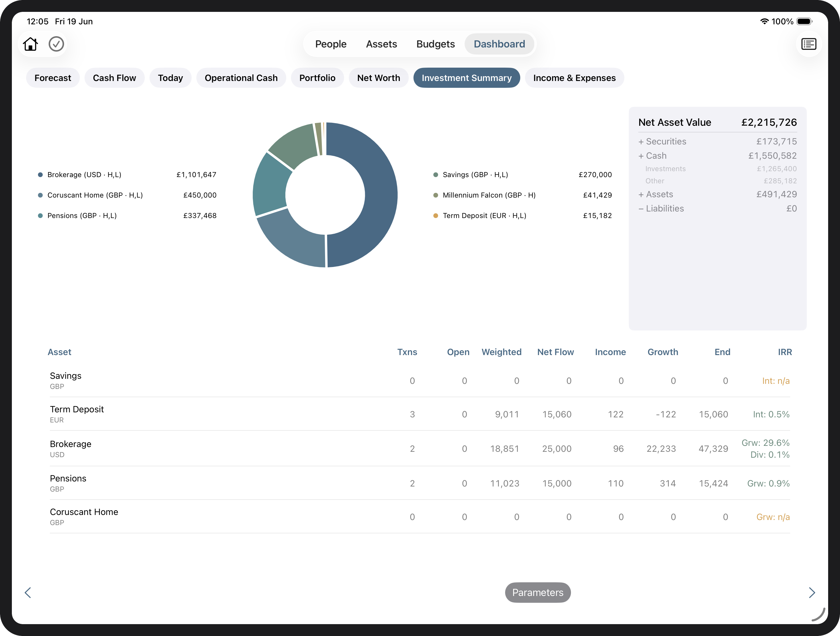
Task: Open the Cash Flow view
Action: (114, 78)
